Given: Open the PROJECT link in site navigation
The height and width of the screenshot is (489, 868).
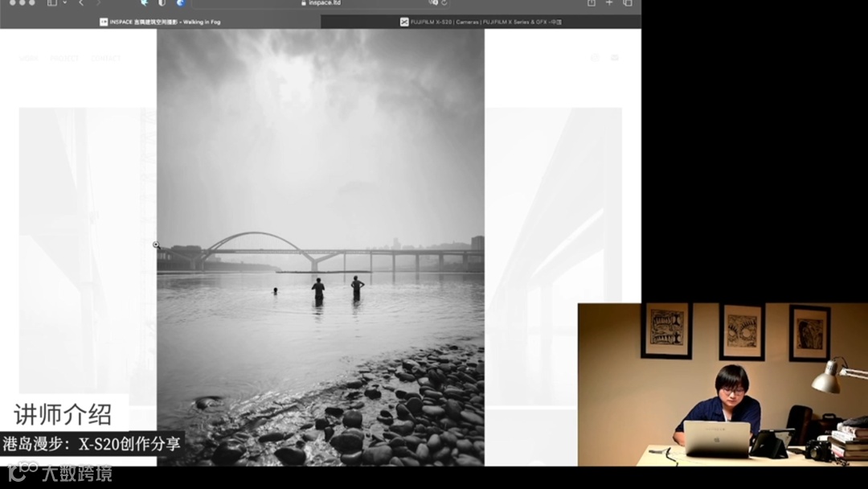Looking at the screenshot, I should point(65,58).
